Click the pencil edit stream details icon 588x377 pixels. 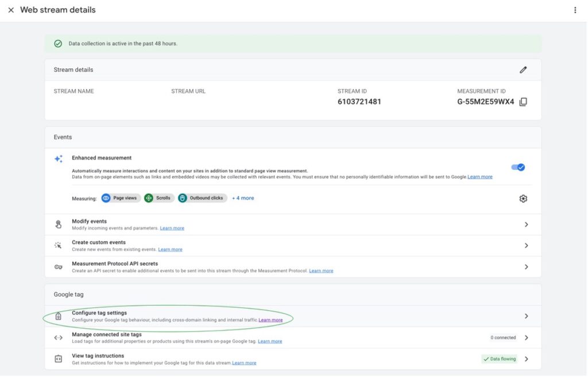click(x=523, y=70)
